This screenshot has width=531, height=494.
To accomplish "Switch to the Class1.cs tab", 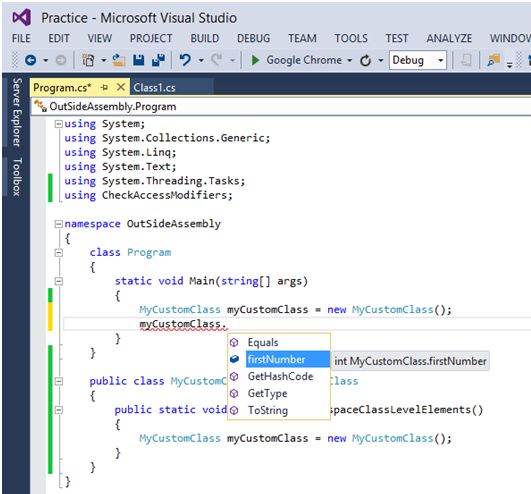I will (154, 88).
